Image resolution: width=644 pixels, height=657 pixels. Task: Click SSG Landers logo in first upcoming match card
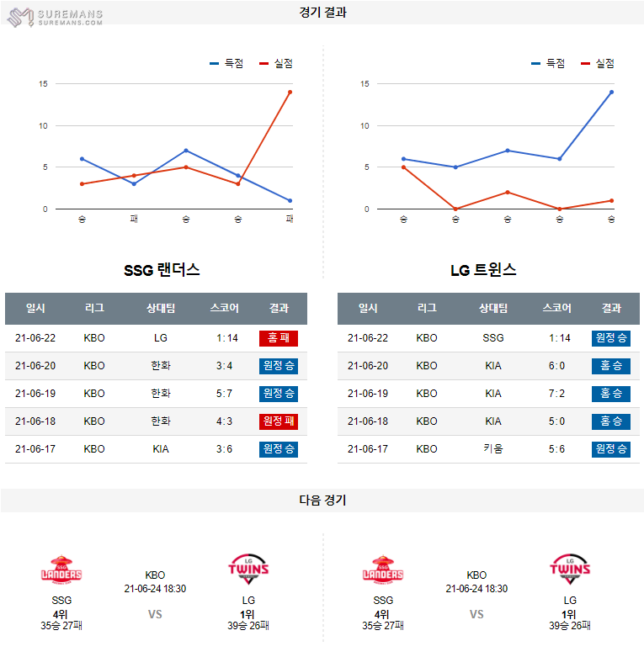pos(61,571)
